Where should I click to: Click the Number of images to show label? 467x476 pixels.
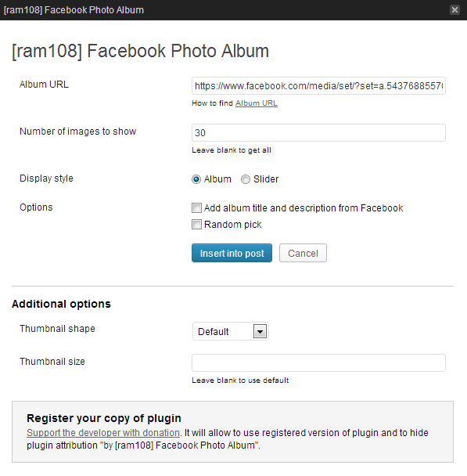(x=78, y=132)
